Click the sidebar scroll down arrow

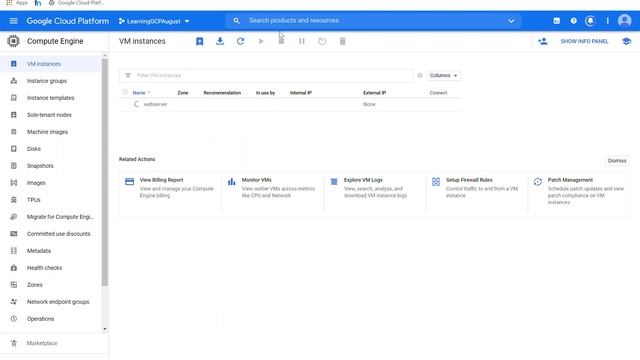(105, 329)
